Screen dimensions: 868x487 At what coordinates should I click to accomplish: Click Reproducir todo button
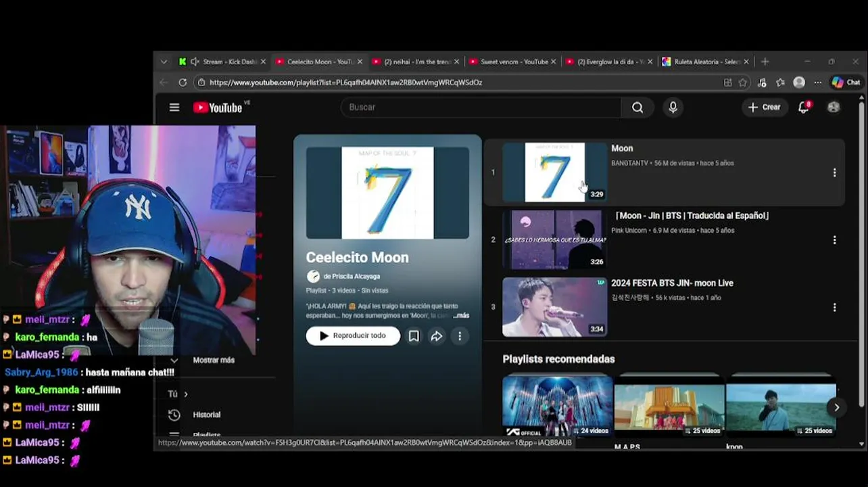tap(353, 336)
